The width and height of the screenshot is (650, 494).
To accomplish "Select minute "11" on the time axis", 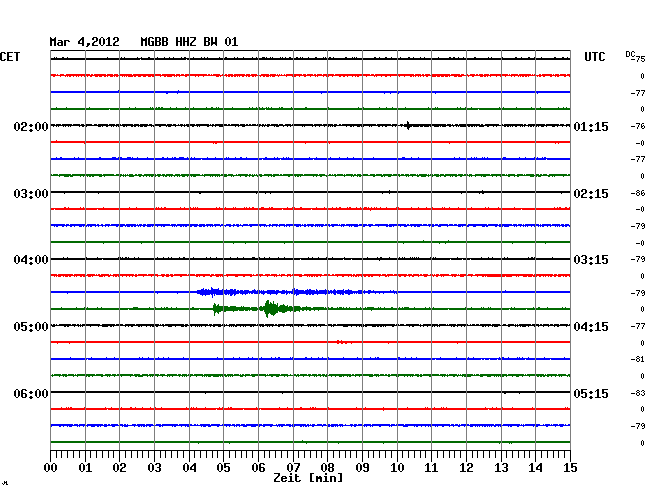I will (x=431, y=467).
